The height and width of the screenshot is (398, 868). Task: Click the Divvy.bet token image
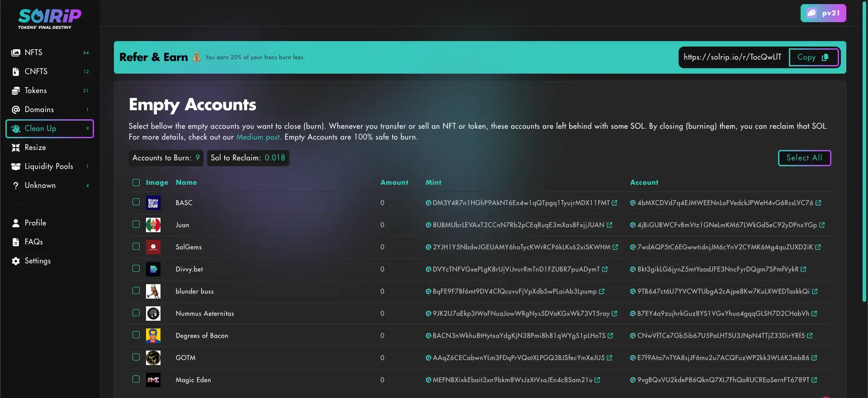(x=153, y=269)
